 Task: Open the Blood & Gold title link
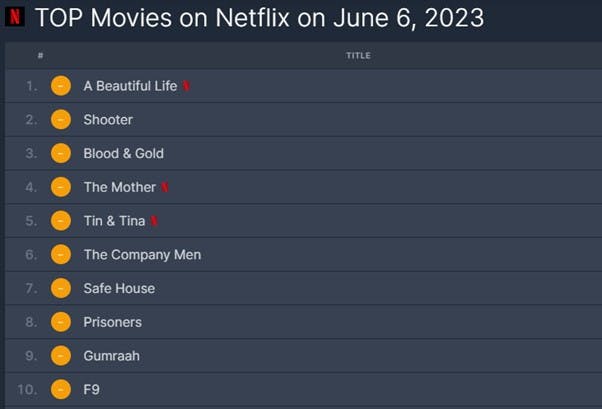pos(123,153)
